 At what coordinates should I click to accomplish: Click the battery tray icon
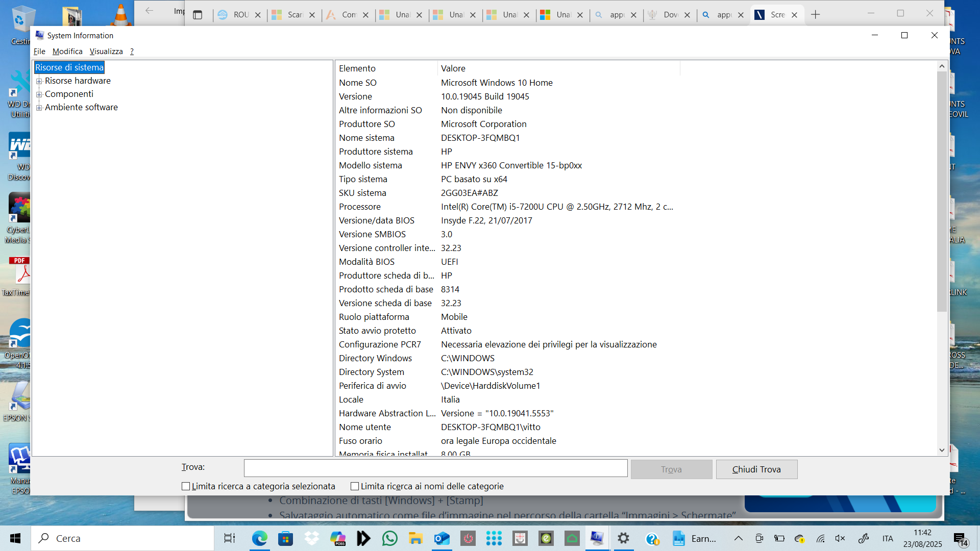779,538
